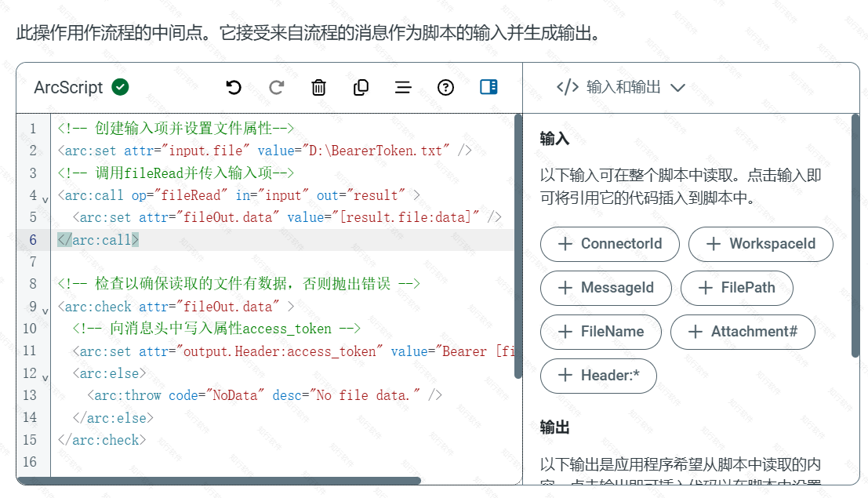This screenshot has width=868, height=498.
Task: Add the MessageId input to script
Action: point(605,288)
